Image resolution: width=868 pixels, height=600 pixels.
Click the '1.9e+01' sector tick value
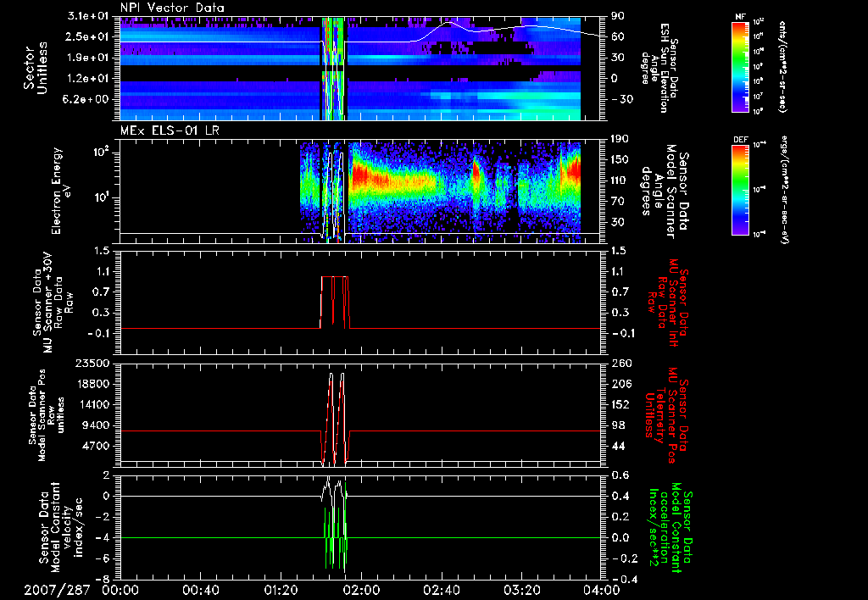(x=88, y=58)
